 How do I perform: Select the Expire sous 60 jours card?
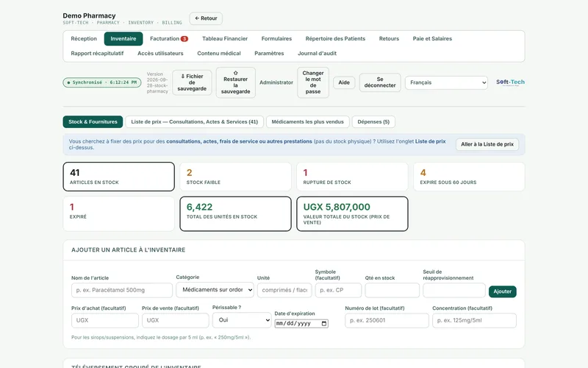coord(469,177)
